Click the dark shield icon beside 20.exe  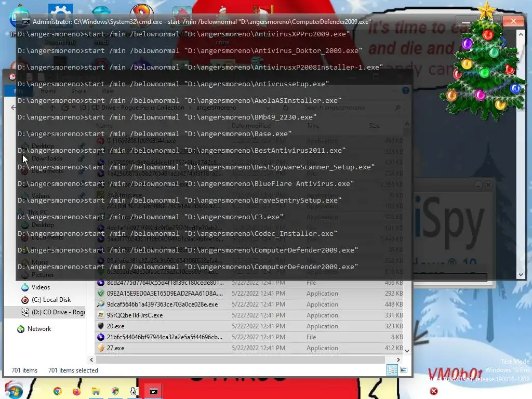(x=101, y=326)
